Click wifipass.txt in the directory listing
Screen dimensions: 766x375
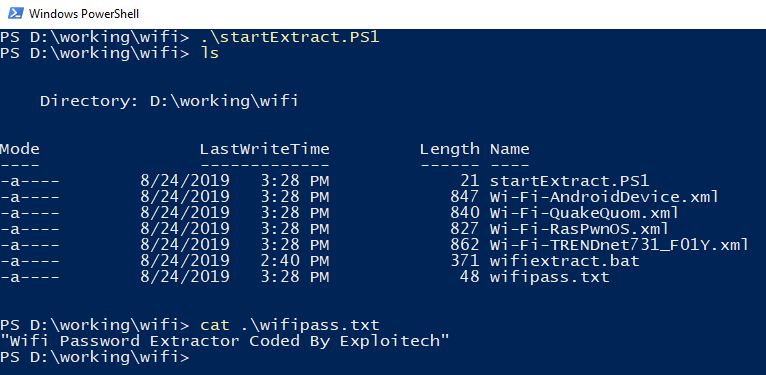tap(550, 277)
